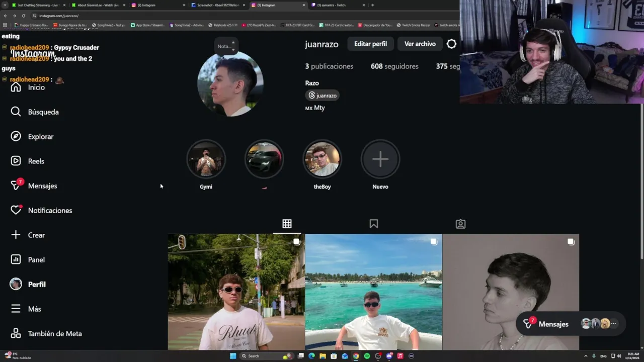Viewport: 644px width, 362px height.
Task: Open File Explorer from the taskbar
Action: [323, 356]
